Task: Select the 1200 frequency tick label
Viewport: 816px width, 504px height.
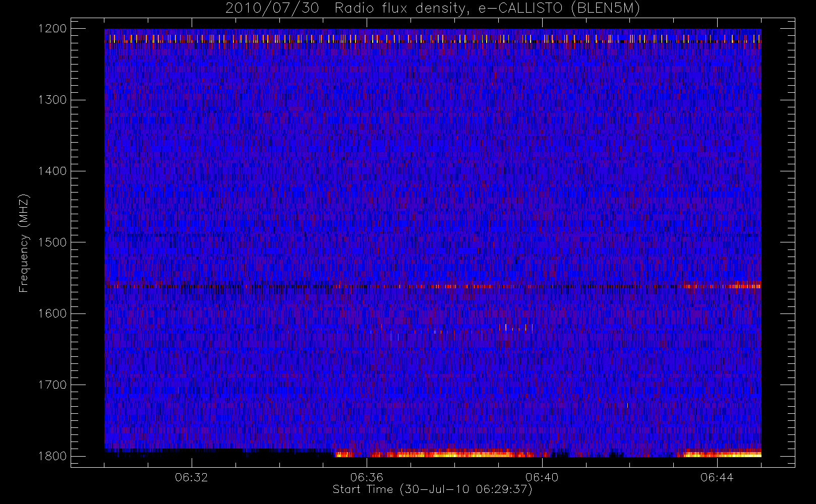Action: click(x=52, y=29)
